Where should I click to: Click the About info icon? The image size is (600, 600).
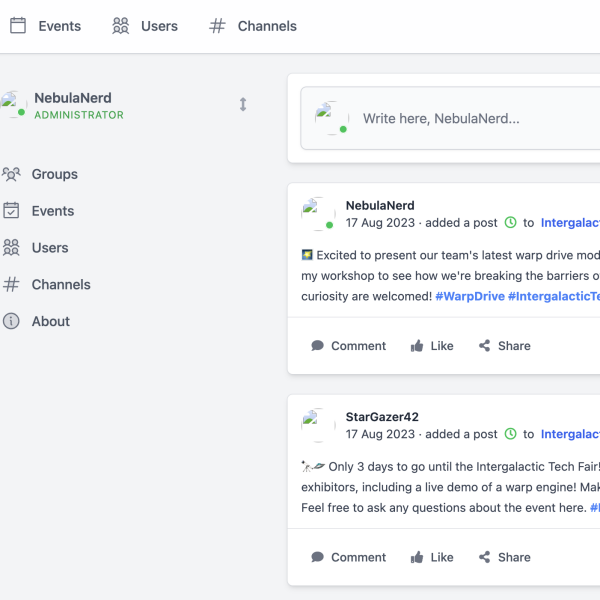(11, 321)
